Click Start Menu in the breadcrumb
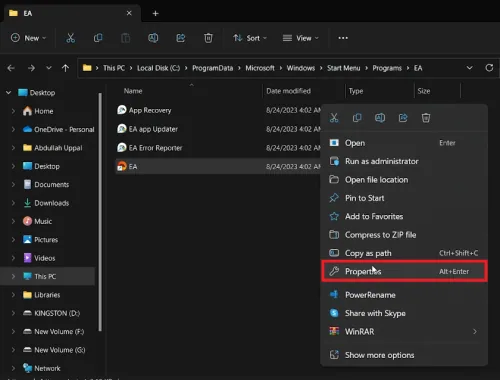The height and width of the screenshot is (380, 500). tap(343, 68)
